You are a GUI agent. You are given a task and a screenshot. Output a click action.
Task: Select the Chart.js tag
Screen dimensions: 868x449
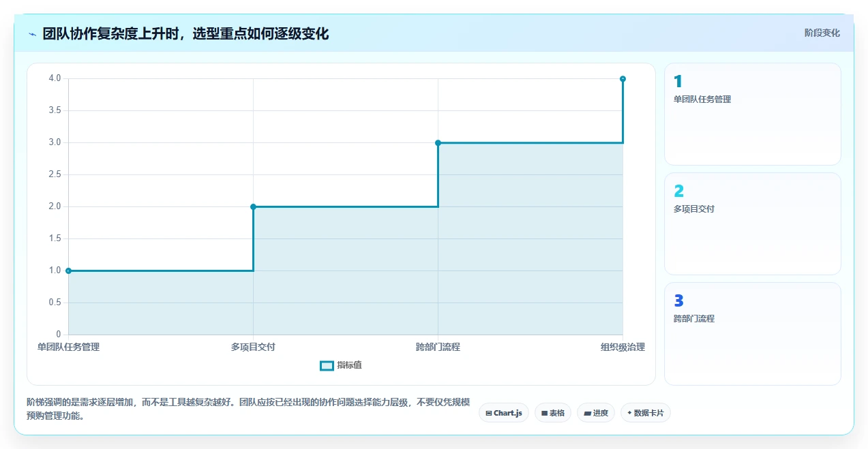tap(504, 413)
